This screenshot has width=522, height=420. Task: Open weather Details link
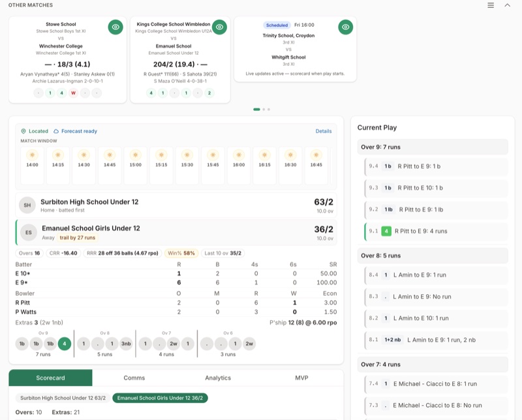pyautogui.click(x=323, y=131)
